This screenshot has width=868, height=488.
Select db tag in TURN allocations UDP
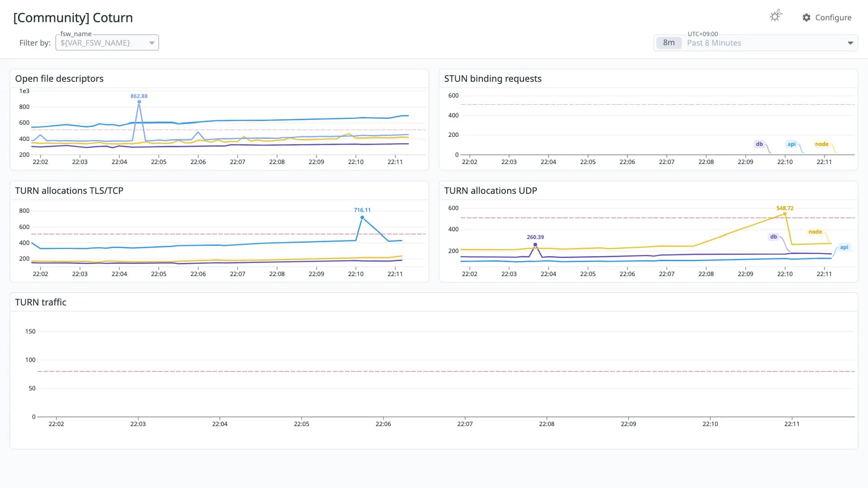click(x=774, y=237)
